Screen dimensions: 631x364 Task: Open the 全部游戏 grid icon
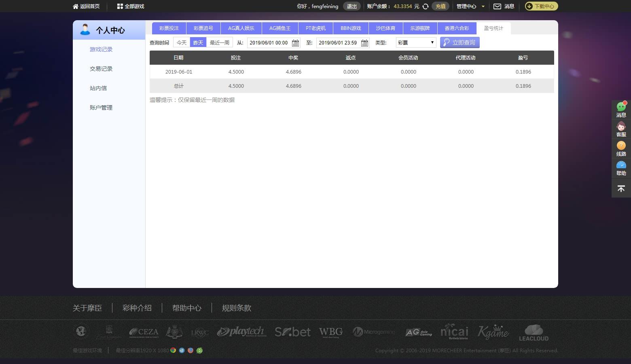point(120,6)
